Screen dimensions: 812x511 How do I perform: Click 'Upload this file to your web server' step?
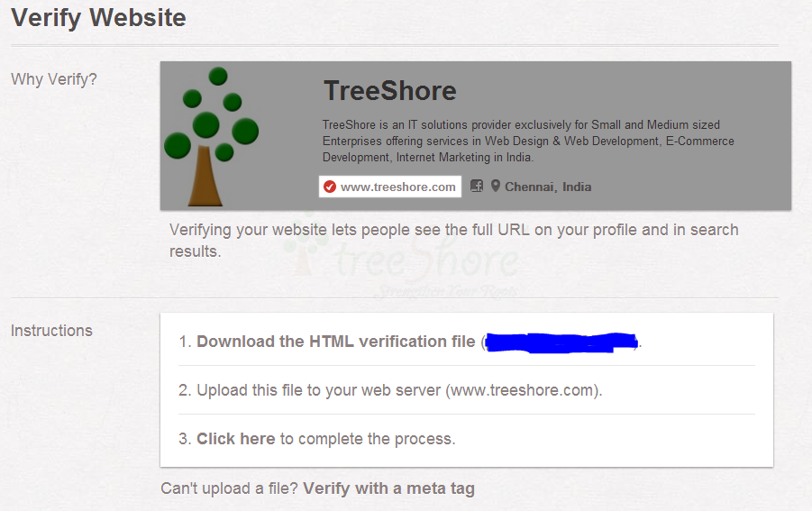coord(390,390)
